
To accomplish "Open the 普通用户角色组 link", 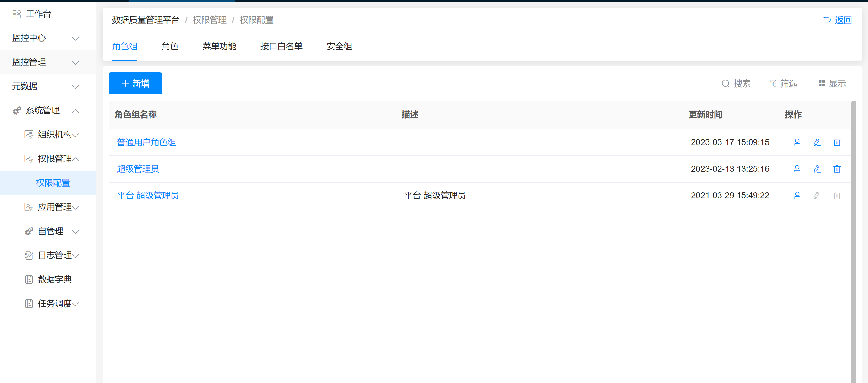I will (147, 142).
